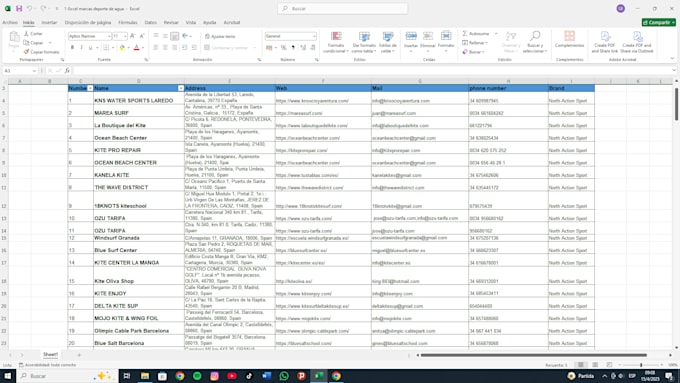Apply percent style number format
Viewport: 680px width, 383px height.
284,48
